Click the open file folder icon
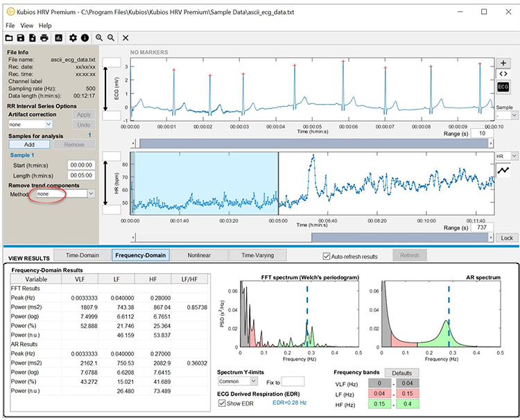Screen dimensions: 520x420 point(9,37)
